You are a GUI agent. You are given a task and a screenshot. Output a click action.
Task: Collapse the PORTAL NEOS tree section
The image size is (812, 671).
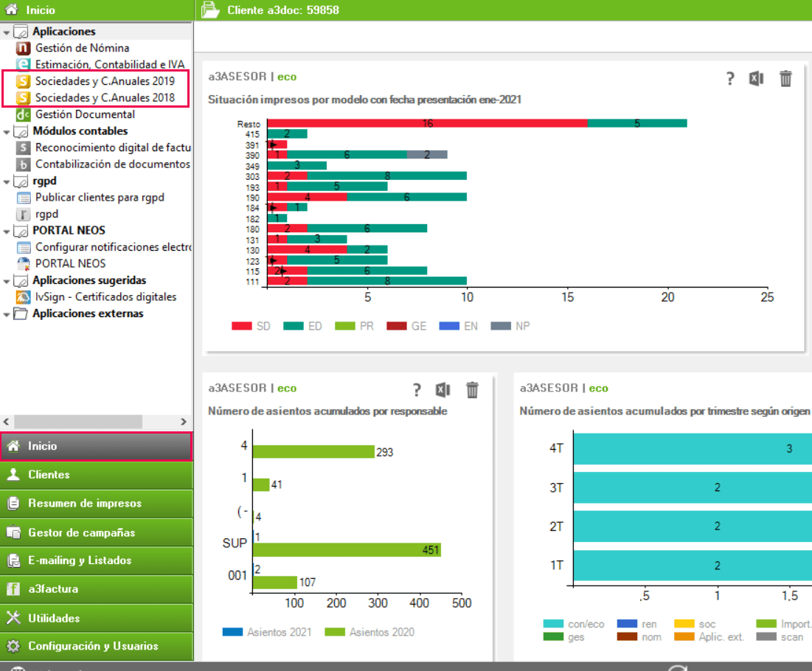pos(7,232)
